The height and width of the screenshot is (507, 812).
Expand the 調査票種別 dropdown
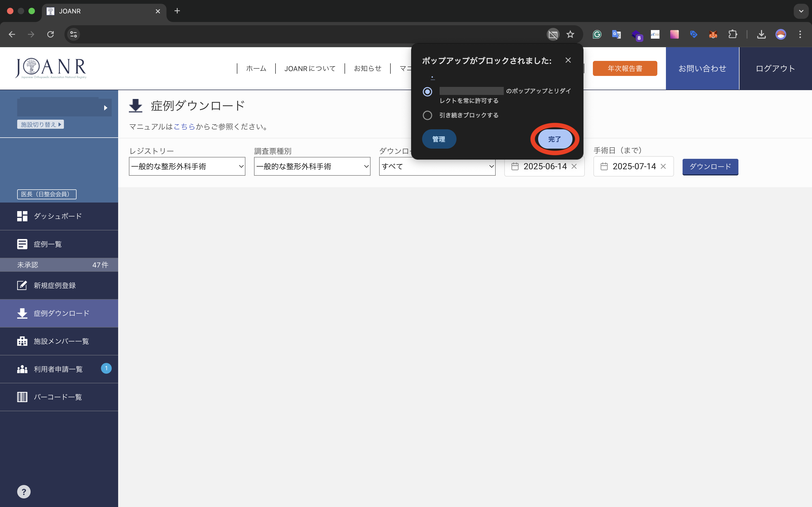311,166
